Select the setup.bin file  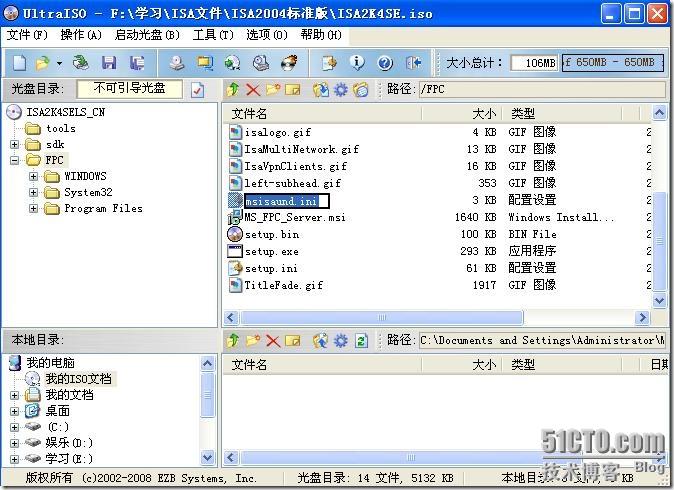tap(272, 234)
